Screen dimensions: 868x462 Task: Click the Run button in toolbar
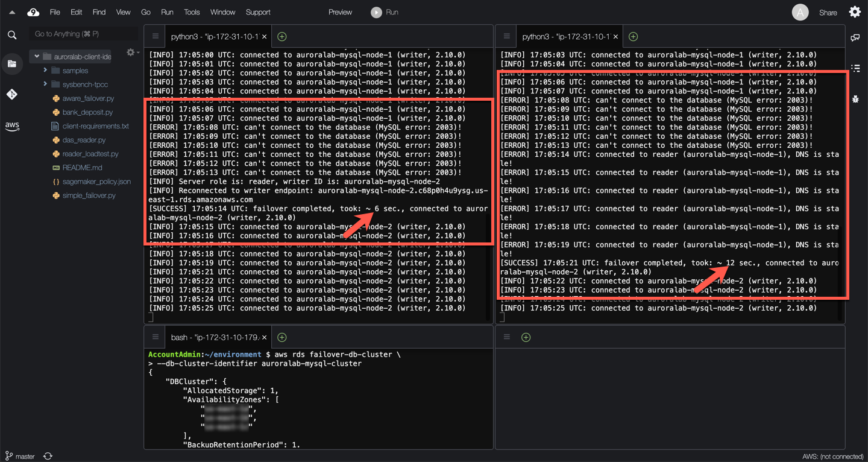[385, 12]
